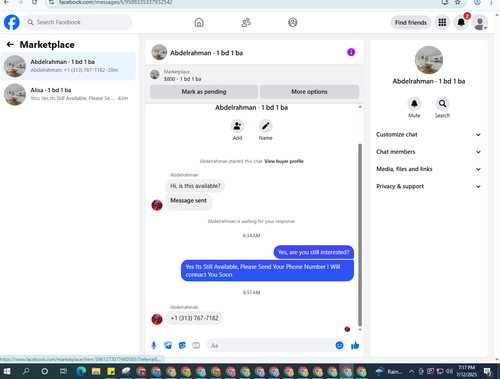Open the apps grid menu icon

pyautogui.click(x=442, y=22)
